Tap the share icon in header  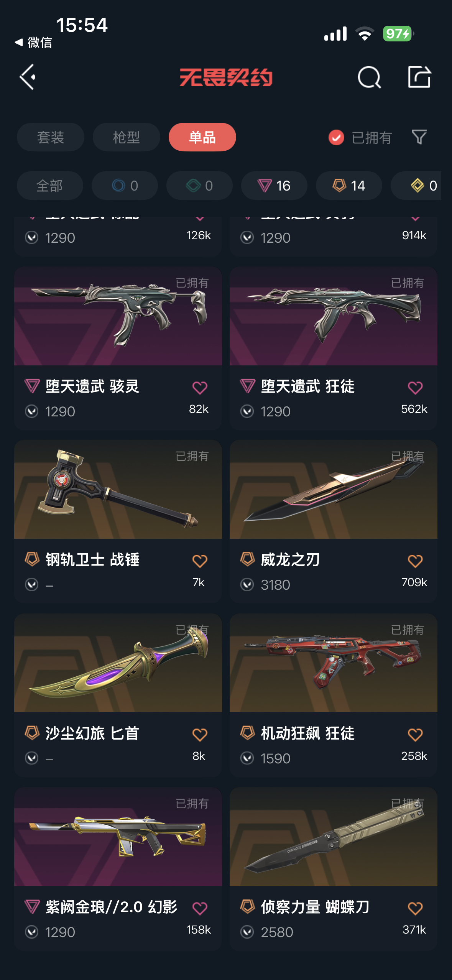point(419,77)
